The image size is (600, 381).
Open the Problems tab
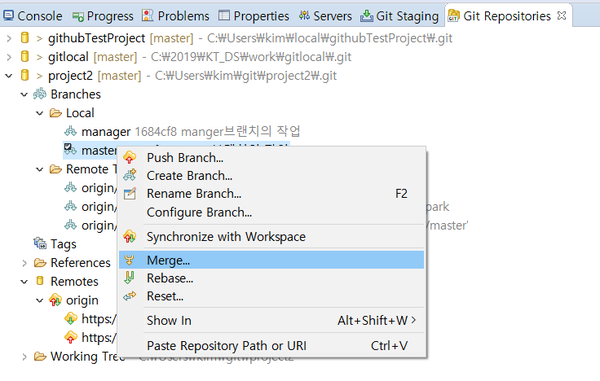click(176, 16)
